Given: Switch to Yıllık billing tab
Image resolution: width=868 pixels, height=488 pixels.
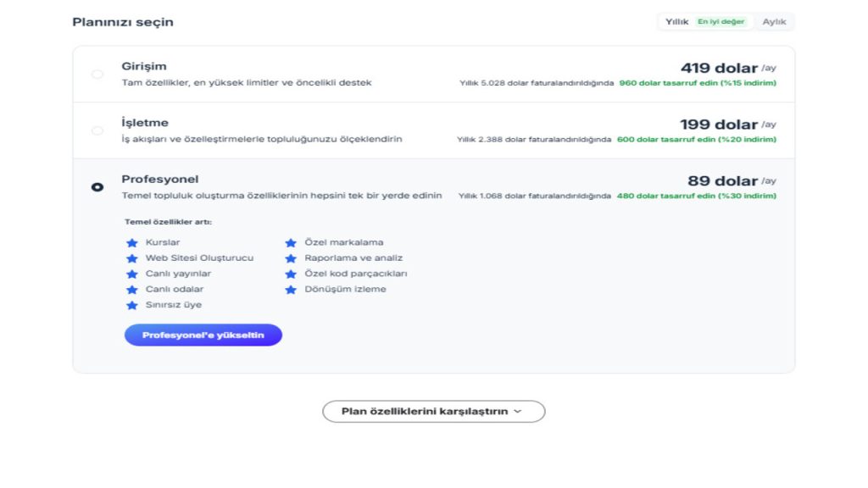Looking at the screenshot, I should click(676, 22).
